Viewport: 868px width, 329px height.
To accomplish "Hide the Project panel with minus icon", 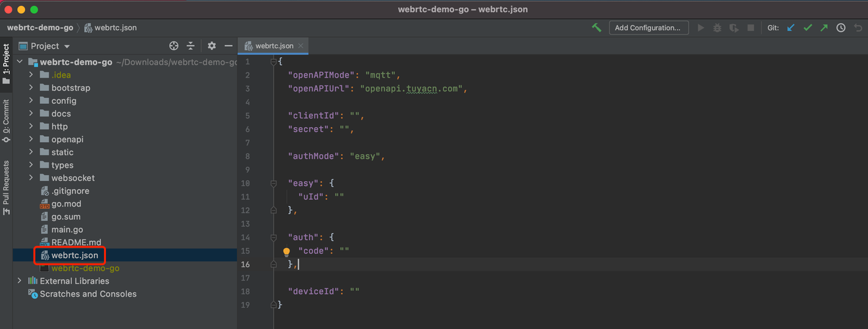I will pyautogui.click(x=228, y=46).
